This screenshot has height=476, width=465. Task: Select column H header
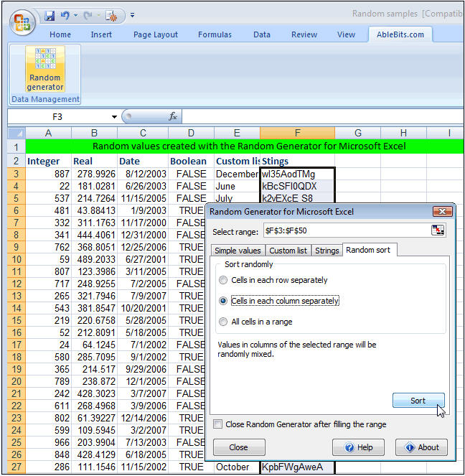403,133
